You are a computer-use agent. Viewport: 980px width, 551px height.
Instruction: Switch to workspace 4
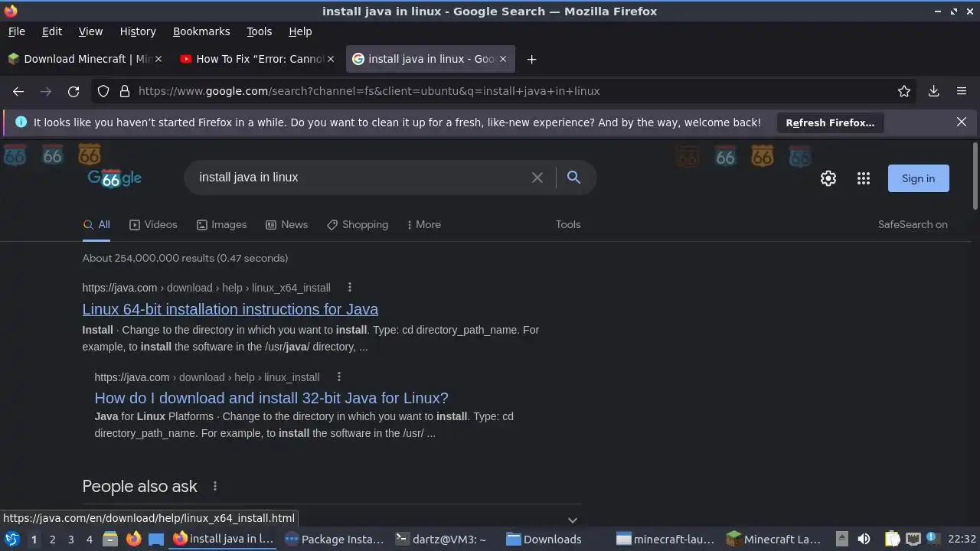(89, 540)
